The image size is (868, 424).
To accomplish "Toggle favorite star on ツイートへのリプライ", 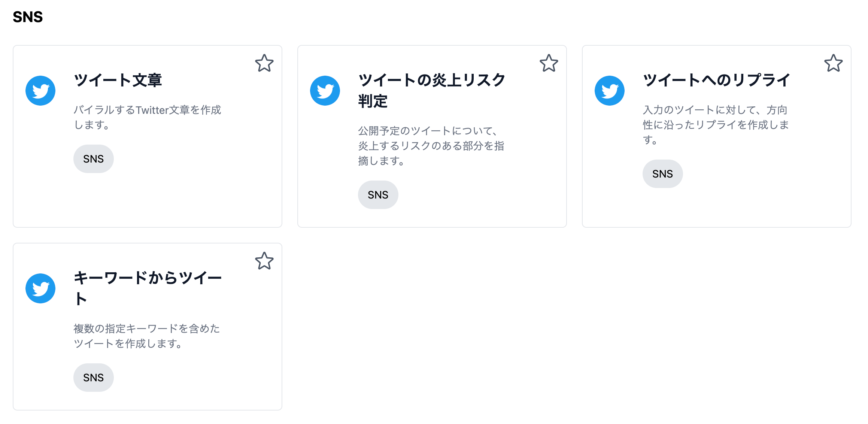I will (x=834, y=63).
